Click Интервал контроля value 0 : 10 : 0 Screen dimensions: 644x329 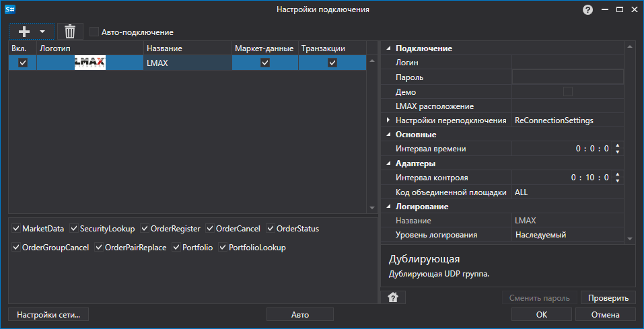pos(589,178)
